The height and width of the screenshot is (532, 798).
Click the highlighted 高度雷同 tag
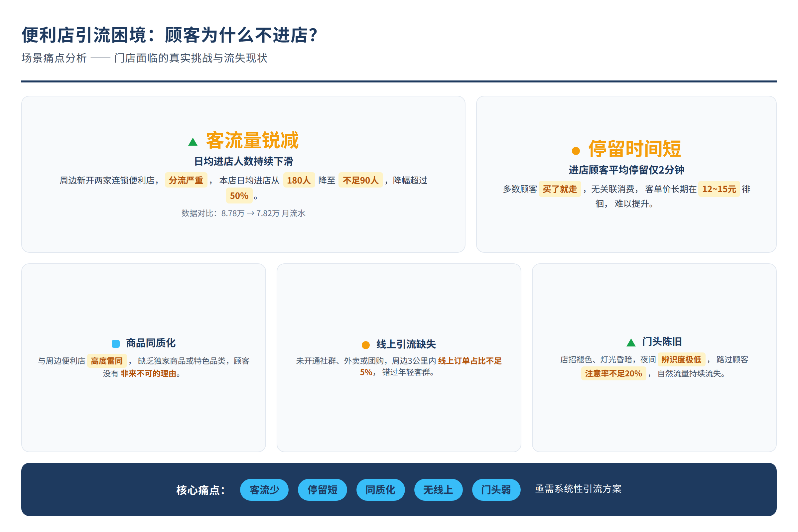coord(107,361)
